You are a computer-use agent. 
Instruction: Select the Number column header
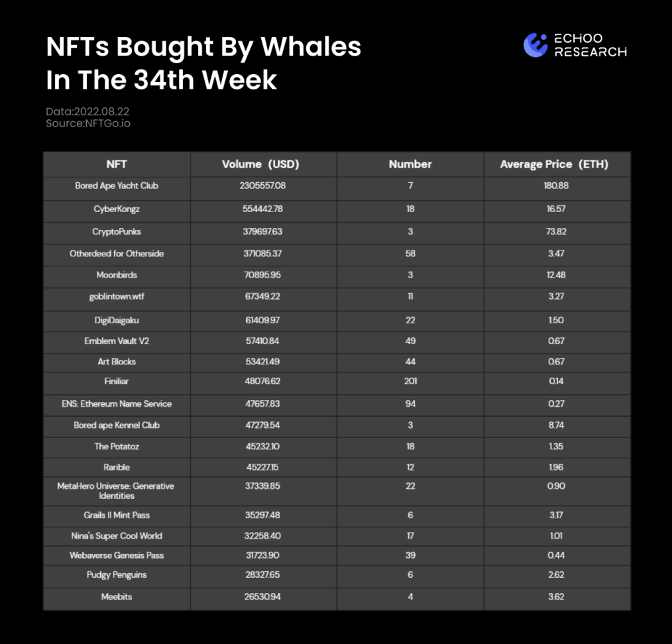point(410,164)
